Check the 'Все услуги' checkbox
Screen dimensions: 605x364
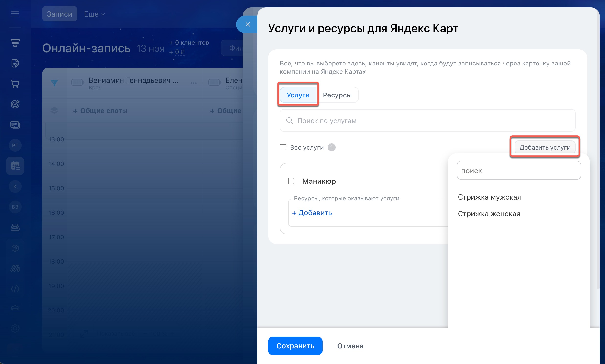click(x=283, y=147)
